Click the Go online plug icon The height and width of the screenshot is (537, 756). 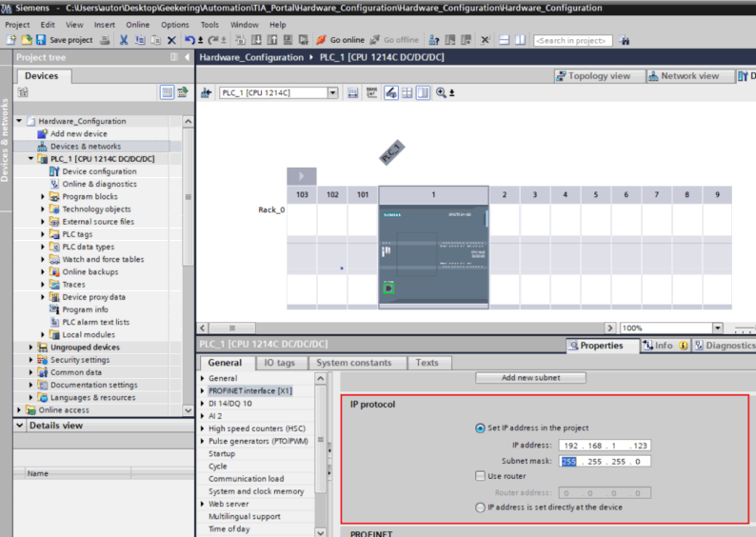coord(321,40)
